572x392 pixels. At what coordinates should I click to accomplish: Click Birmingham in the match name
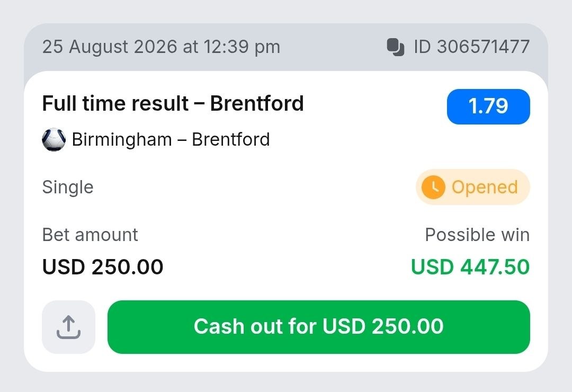pyautogui.click(x=122, y=140)
